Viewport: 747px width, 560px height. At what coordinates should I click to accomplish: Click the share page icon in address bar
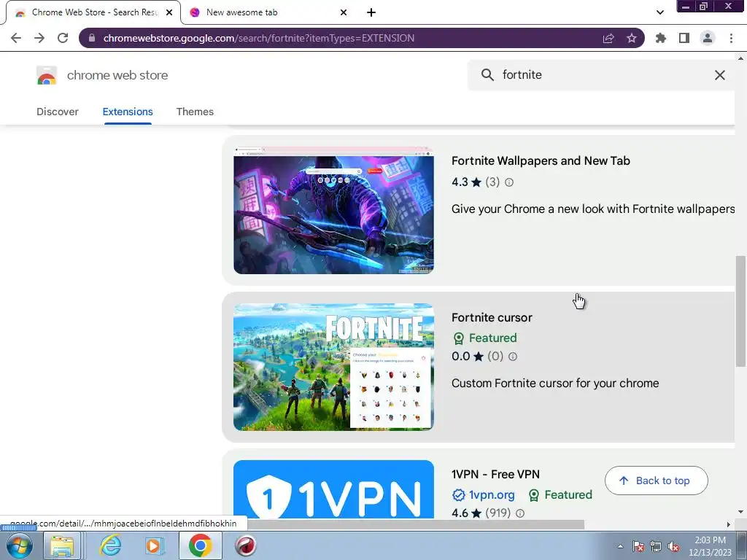608,38
